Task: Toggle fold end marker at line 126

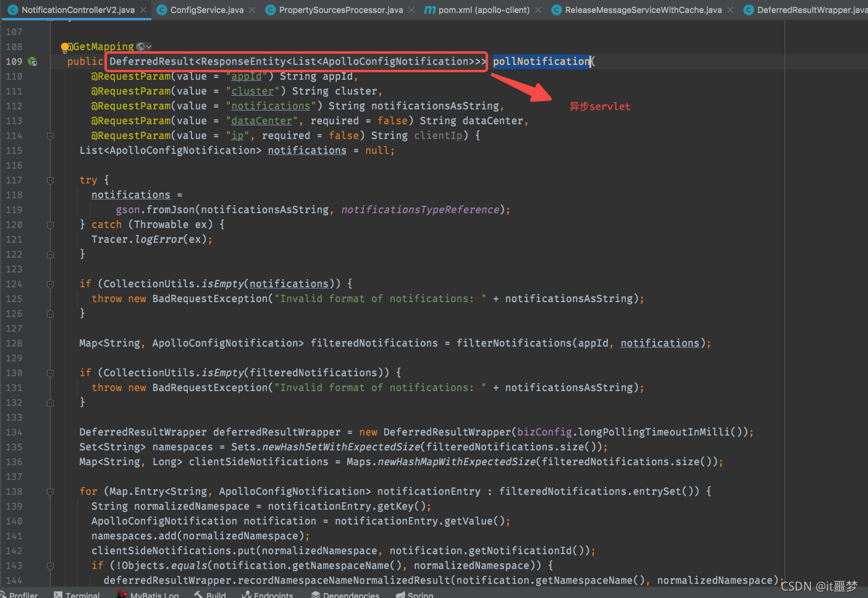Action: point(51,314)
